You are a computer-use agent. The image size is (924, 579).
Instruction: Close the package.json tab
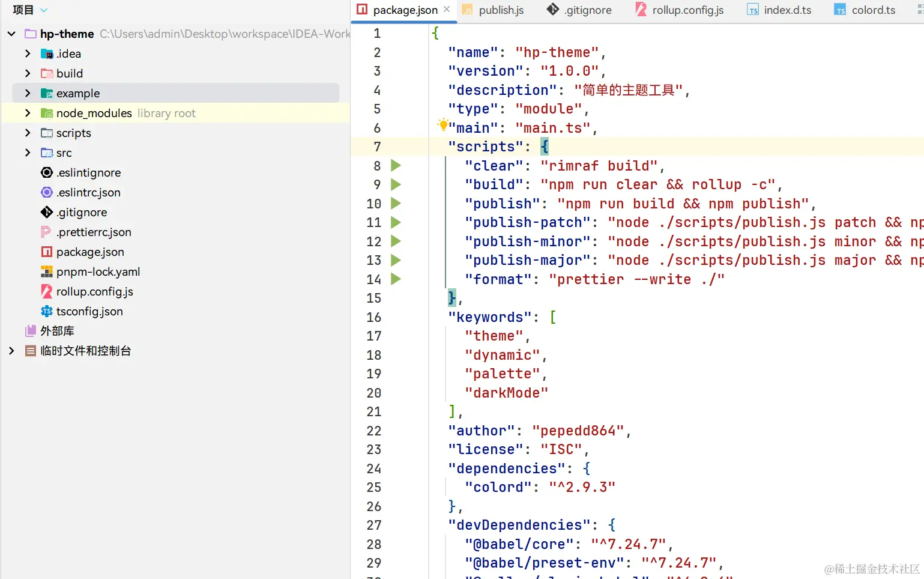coord(447,9)
